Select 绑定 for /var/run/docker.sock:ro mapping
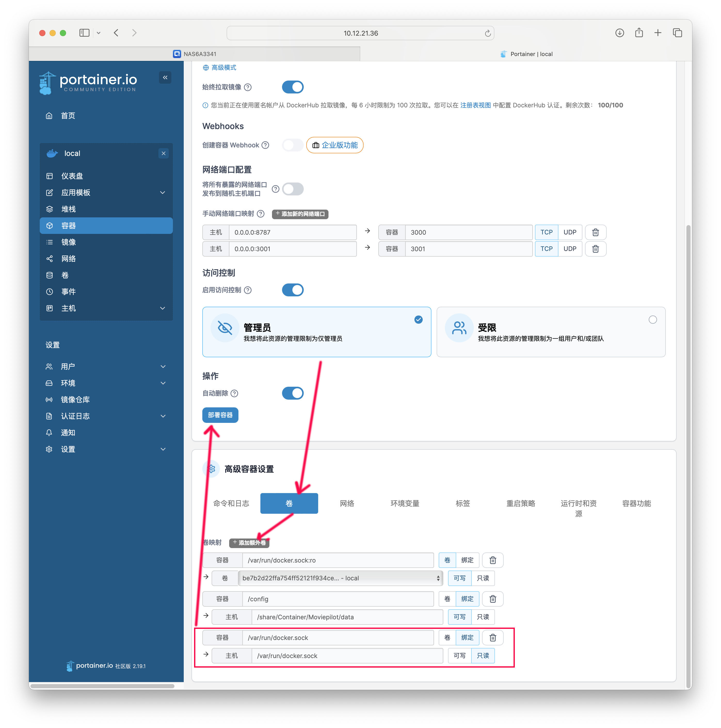721x728 pixels. [467, 560]
